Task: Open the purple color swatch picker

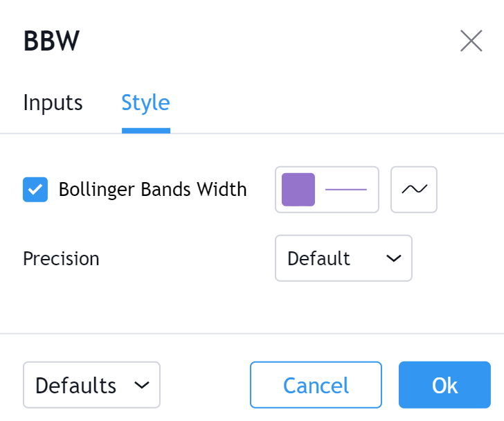Action: (298, 189)
